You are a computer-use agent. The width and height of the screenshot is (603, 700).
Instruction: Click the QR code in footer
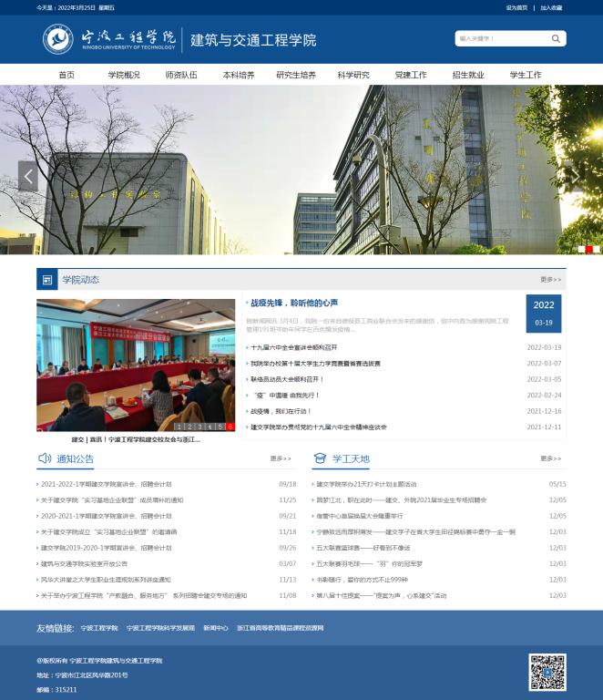coord(547,672)
